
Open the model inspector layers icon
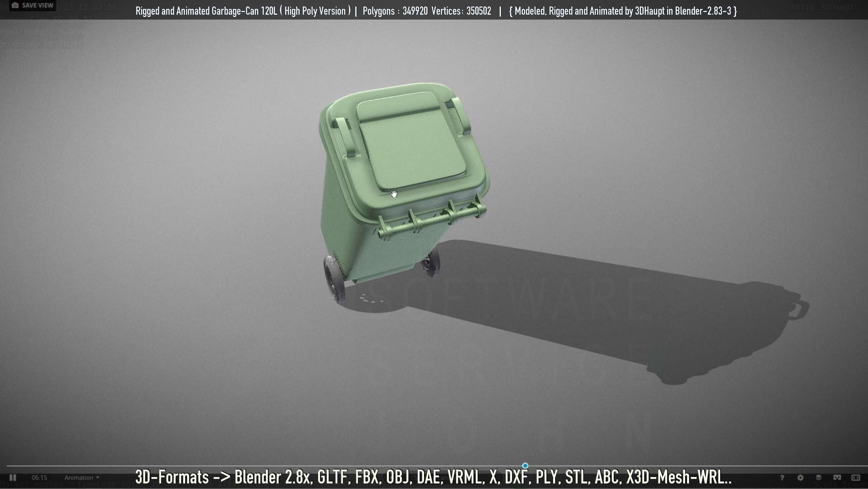[818, 478]
